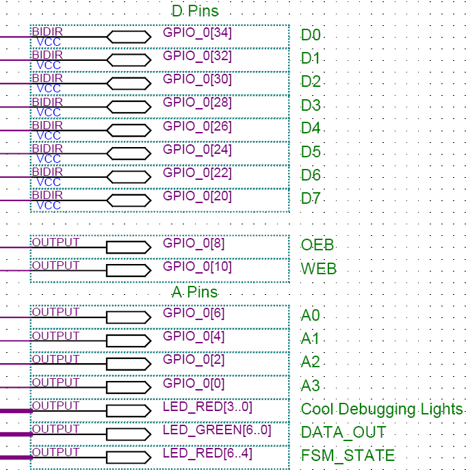Select the output pin symbol for GPIO_0[8]

coord(129,247)
